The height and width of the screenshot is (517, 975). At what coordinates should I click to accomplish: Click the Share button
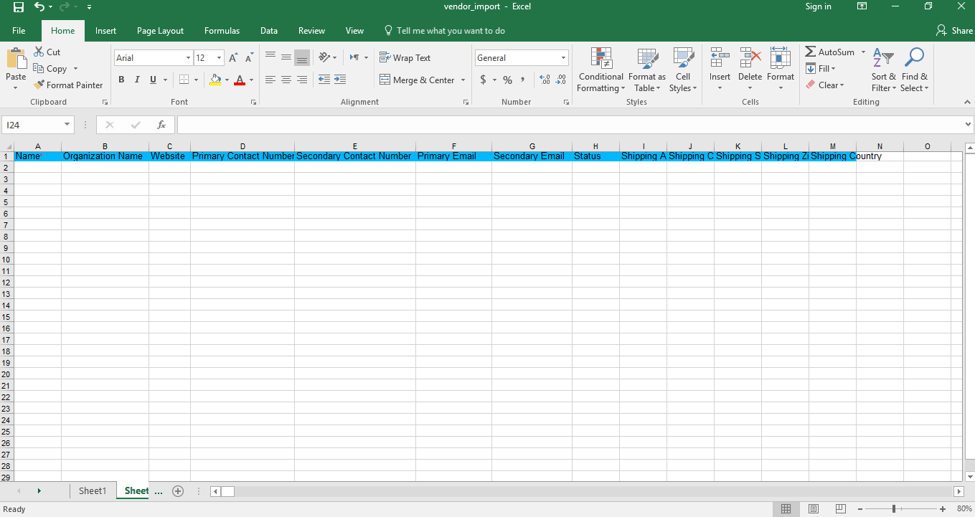click(x=954, y=31)
